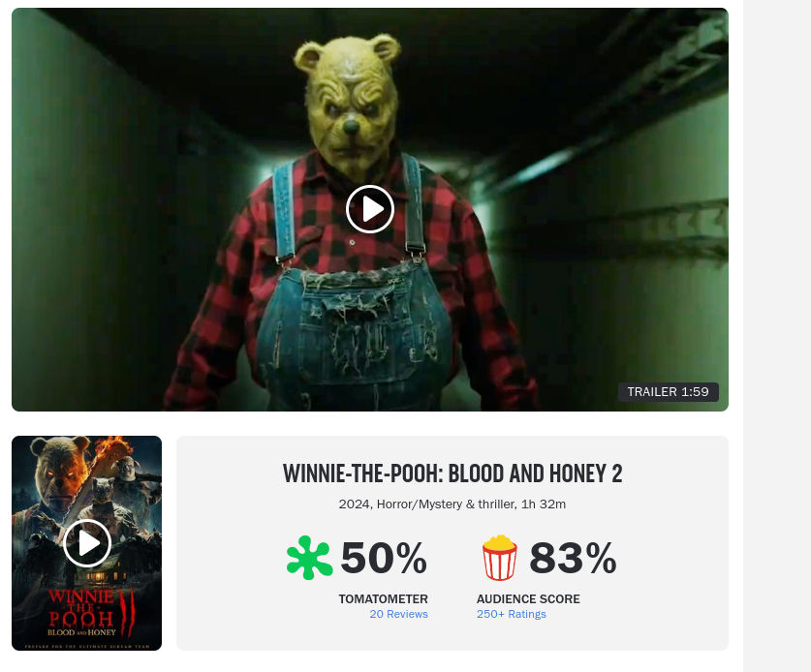
Task: Open the 250+ Ratings link
Action: click(511, 614)
